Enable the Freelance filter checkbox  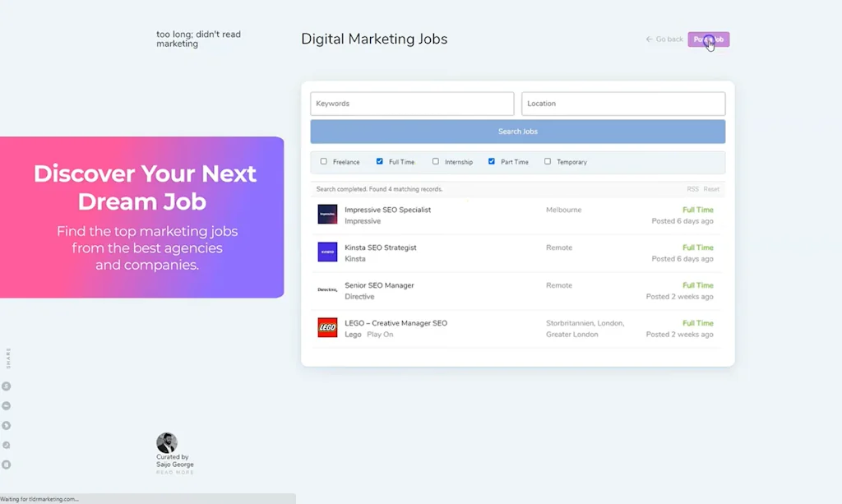tap(323, 162)
